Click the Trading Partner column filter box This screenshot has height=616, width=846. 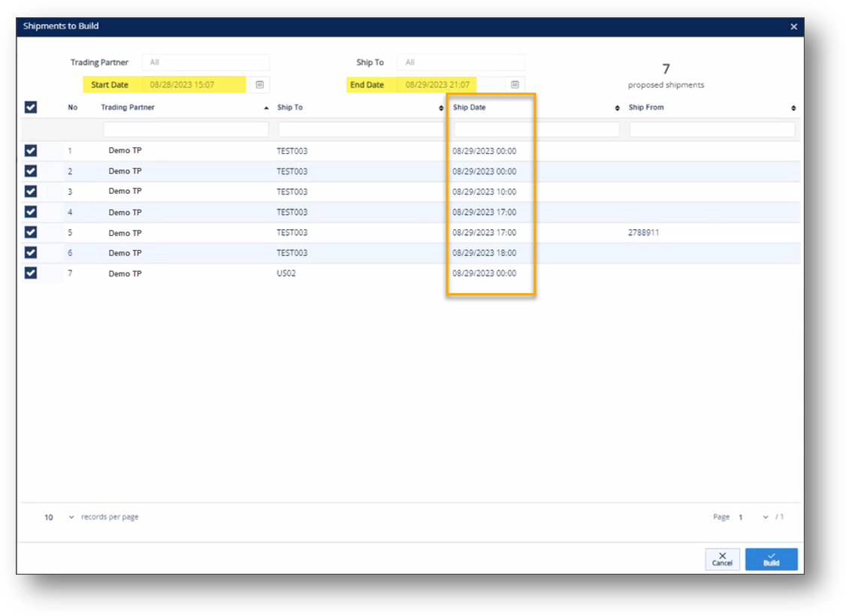(186, 130)
